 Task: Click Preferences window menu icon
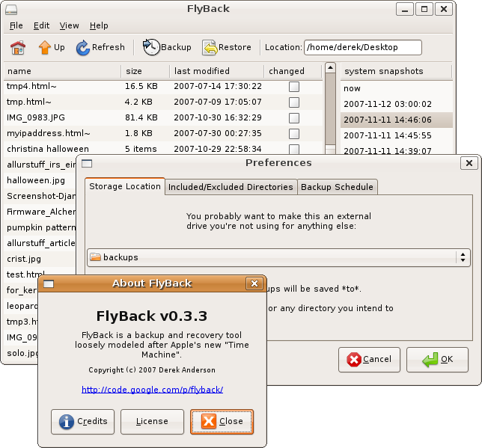click(x=87, y=164)
